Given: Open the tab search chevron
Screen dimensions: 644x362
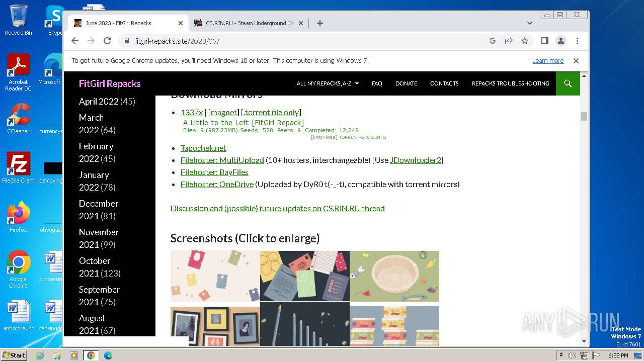Looking at the screenshot, I should click(x=529, y=23).
